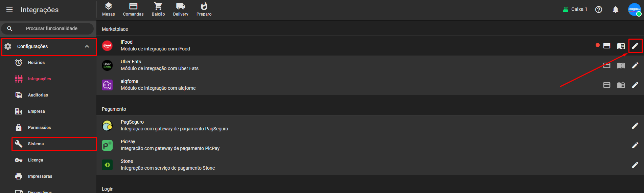This screenshot has height=193, width=644.
Task: Select Horários in the sidebar
Action: [x=36, y=63]
